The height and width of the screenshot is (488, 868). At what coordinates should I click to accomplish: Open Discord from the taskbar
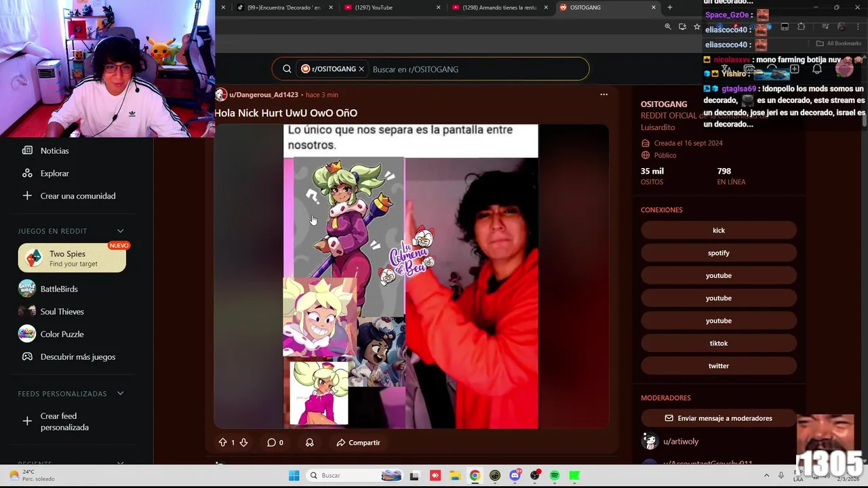515,475
